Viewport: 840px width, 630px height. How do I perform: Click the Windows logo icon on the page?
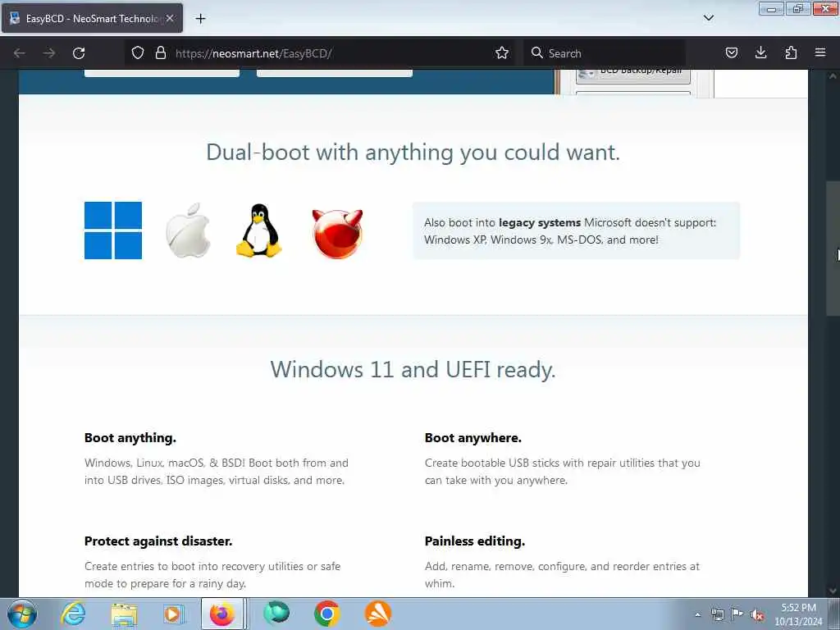coord(113,231)
